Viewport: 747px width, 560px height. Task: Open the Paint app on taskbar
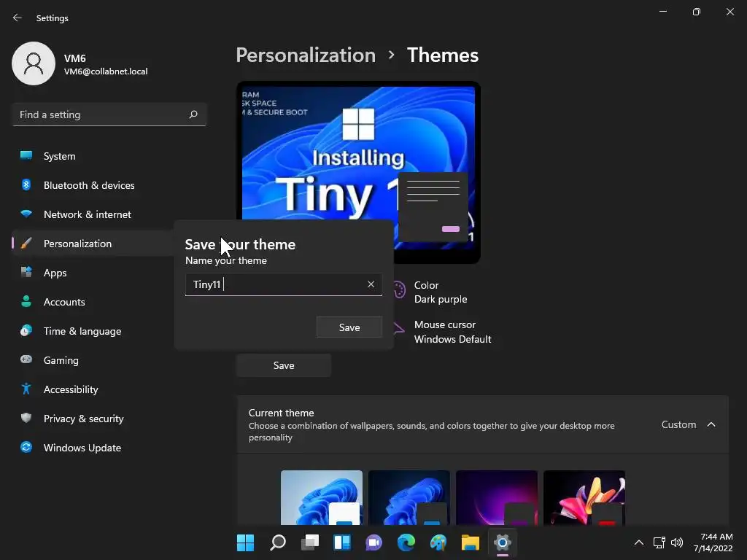(438, 542)
